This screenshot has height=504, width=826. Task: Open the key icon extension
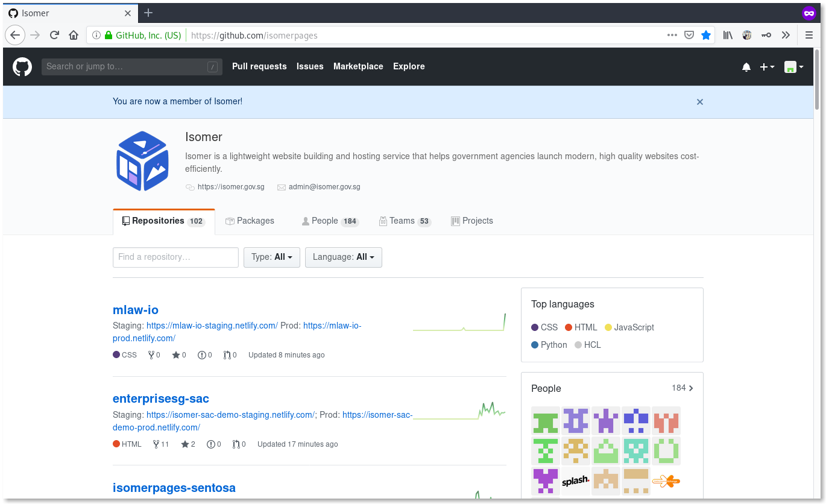766,35
